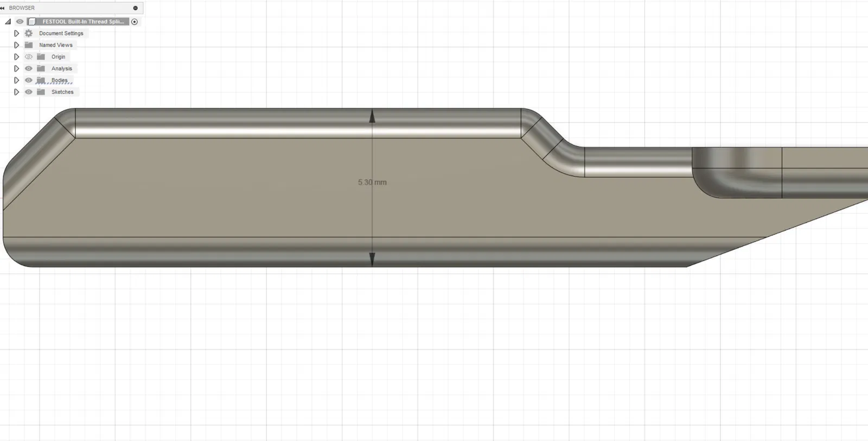
Task: Expand the Document Settings node
Action: point(16,33)
